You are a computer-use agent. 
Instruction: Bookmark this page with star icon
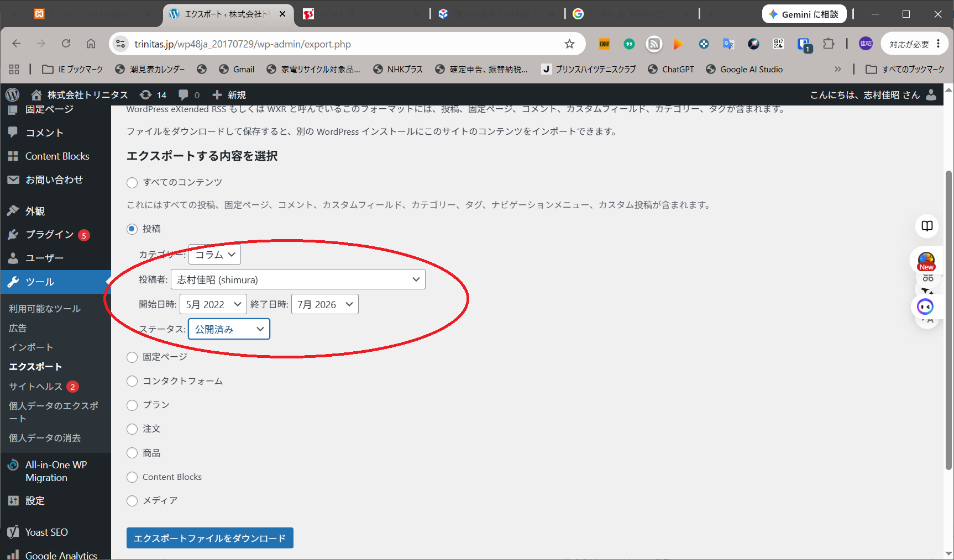pyautogui.click(x=569, y=44)
